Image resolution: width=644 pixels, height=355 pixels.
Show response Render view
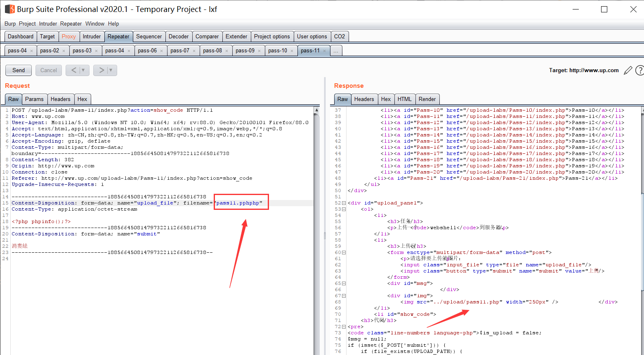427,99
